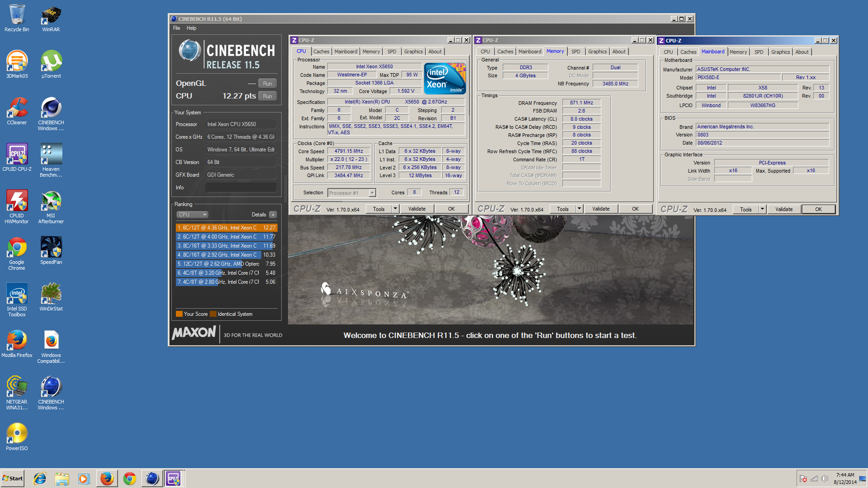Open the µTorrent desktop shortcut
The image size is (868, 488).
coord(51,64)
